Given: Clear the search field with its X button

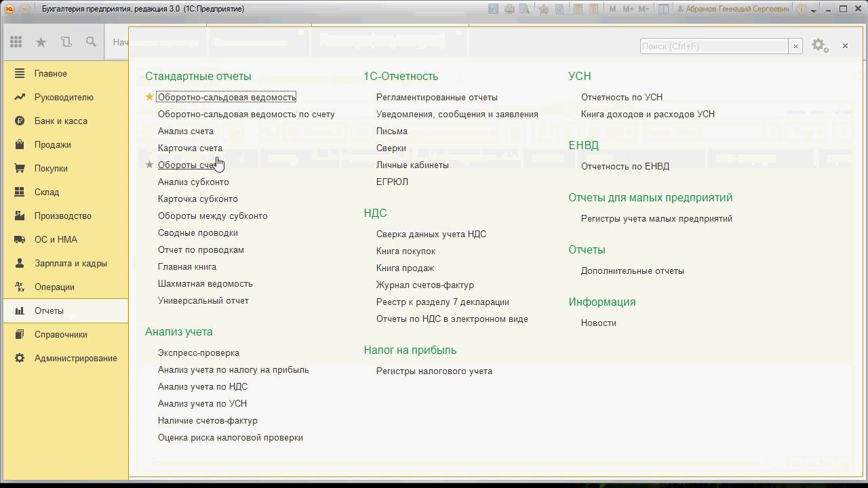Looking at the screenshot, I should pos(795,46).
